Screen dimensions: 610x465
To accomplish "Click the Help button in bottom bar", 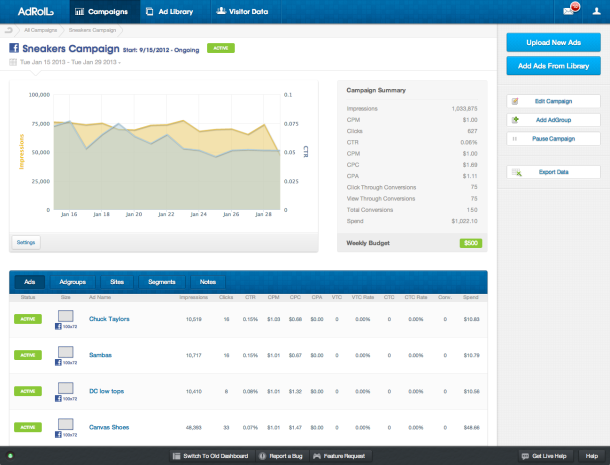I will click(592, 456).
